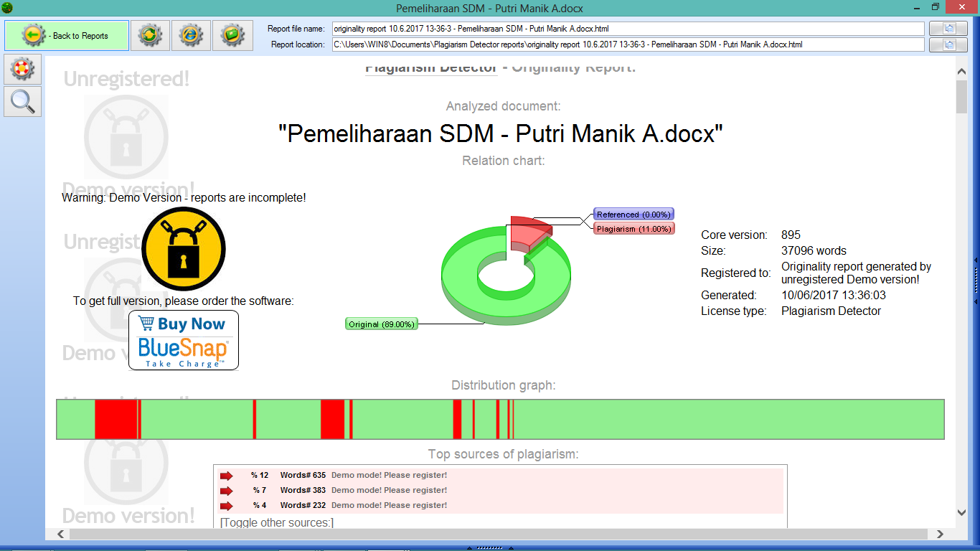Click the License type "Plagiarism Detector" value

[831, 311]
